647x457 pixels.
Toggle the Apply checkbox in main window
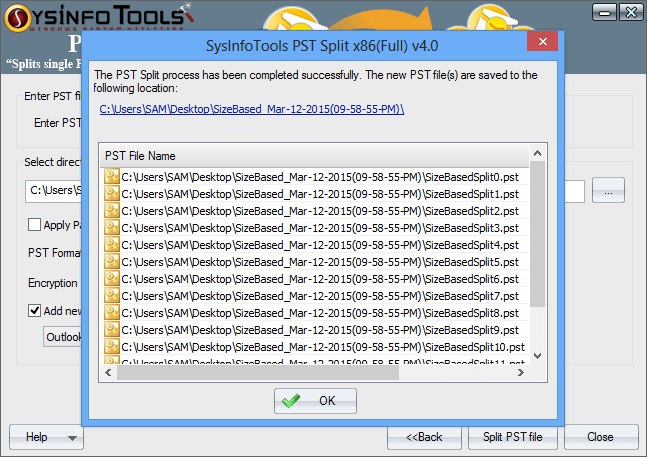click(34, 225)
